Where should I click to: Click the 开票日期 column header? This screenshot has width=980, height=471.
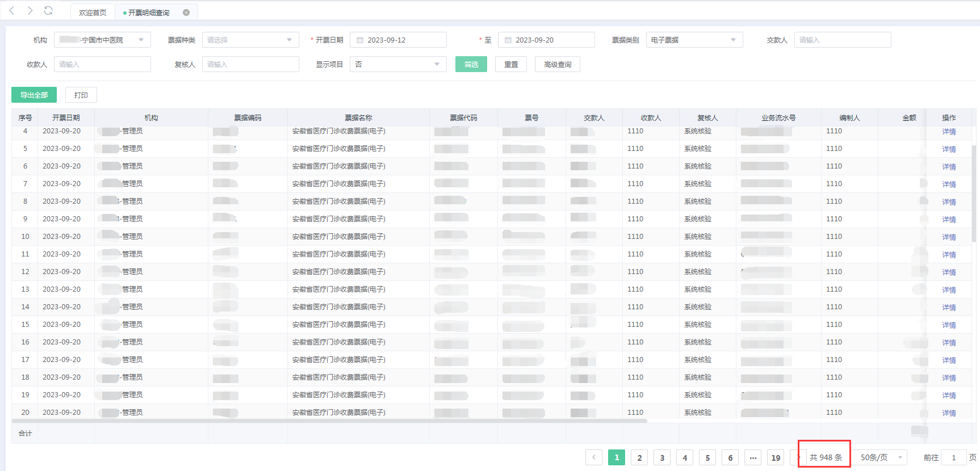coord(66,117)
